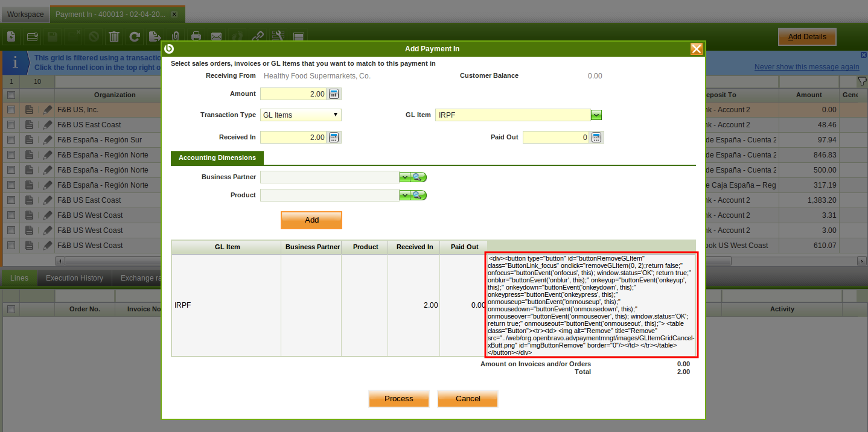Viewport: 868px width, 432px height.
Task: Switch to the Execution History tab
Action: click(x=74, y=278)
